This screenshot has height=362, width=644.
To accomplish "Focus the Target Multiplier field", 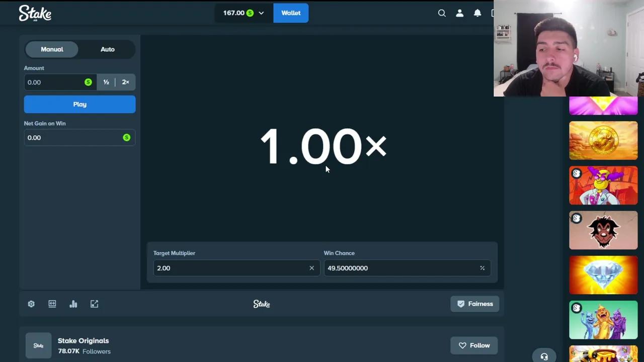I will [236, 268].
